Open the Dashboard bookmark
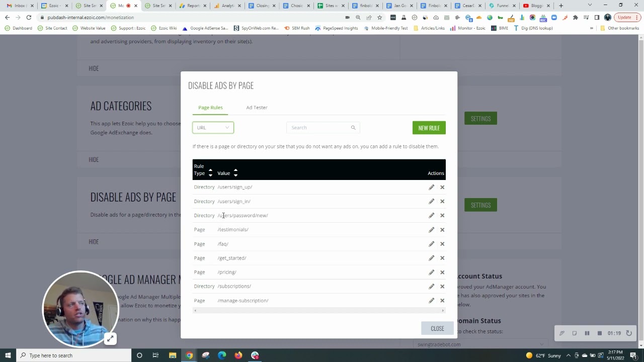This screenshot has width=644, height=362. (x=18, y=28)
